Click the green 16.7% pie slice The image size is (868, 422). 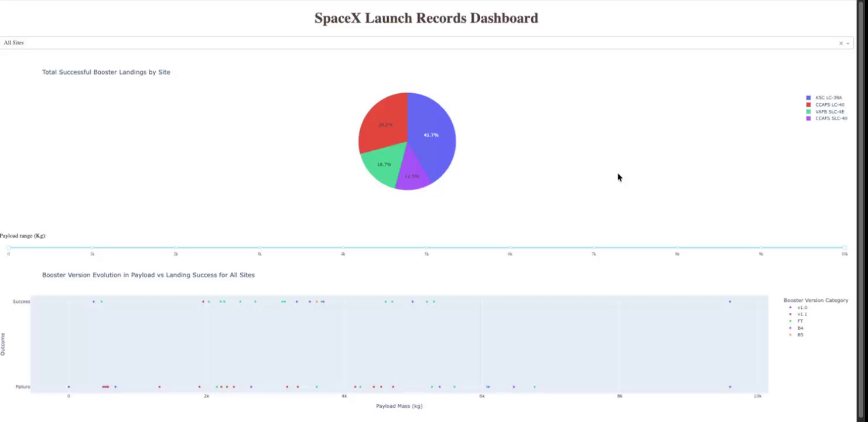point(382,165)
